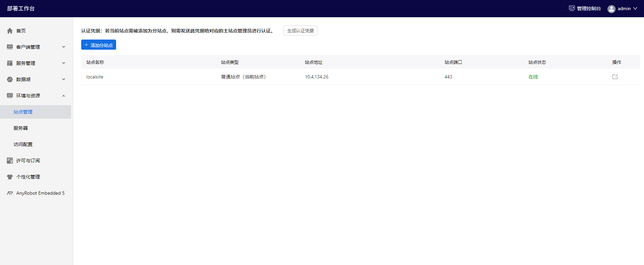Click the AnyRobot logo icon
The height and width of the screenshot is (265, 644).
point(10,193)
